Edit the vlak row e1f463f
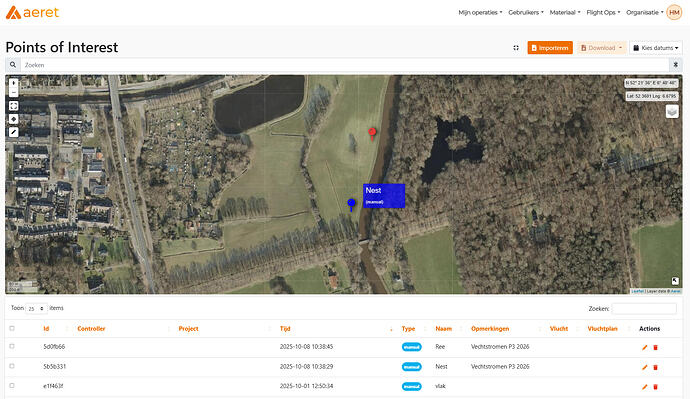This screenshot has width=690, height=399. tap(644, 387)
